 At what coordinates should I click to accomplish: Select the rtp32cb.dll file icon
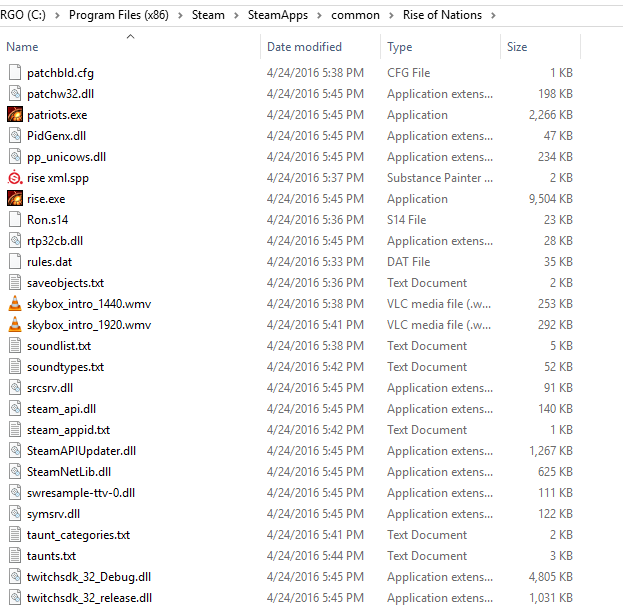click(15, 241)
